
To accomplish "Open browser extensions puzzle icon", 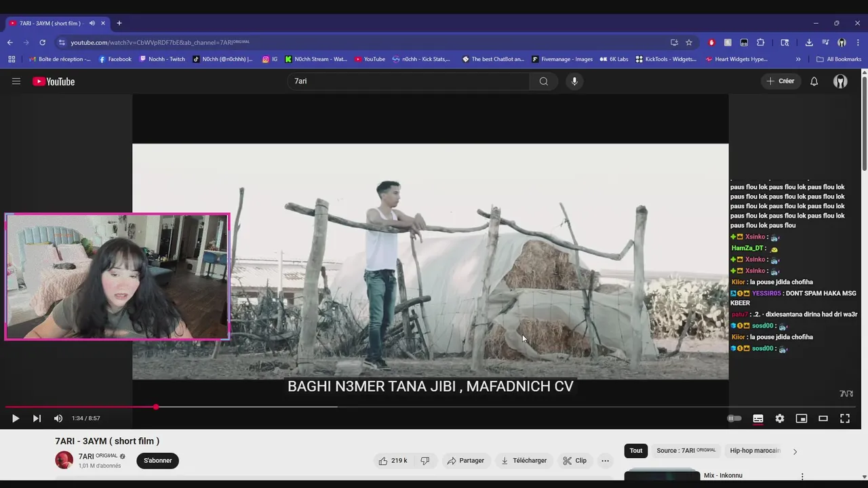I will pos(760,42).
